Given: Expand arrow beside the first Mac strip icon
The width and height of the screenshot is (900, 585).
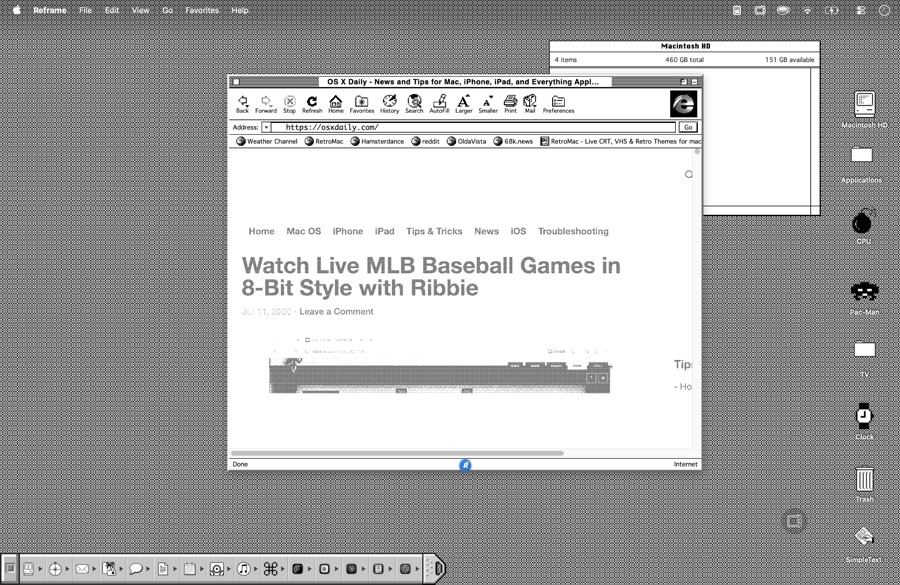Looking at the screenshot, I should point(40,569).
